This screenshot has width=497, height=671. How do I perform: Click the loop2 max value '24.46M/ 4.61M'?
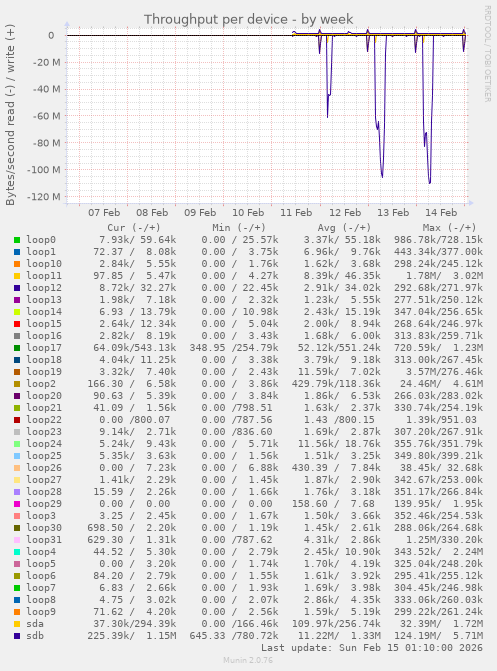click(441, 384)
